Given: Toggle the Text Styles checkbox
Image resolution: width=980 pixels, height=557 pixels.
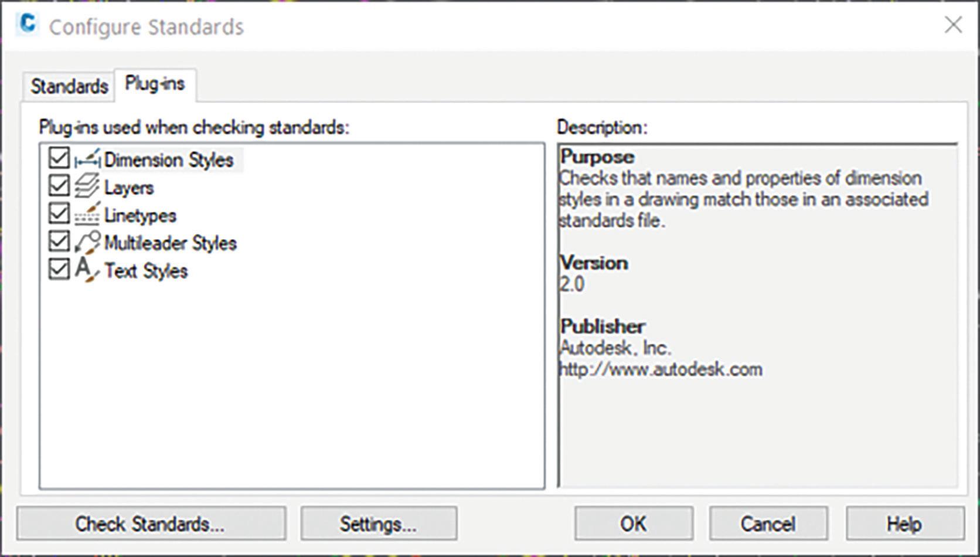Looking at the screenshot, I should tap(59, 269).
